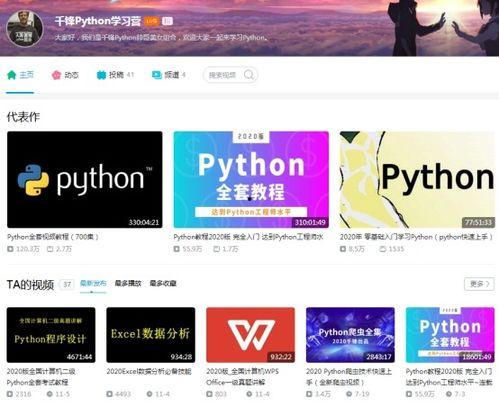
Task: Sort videos by 最多播放
Action: (x=128, y=283)
